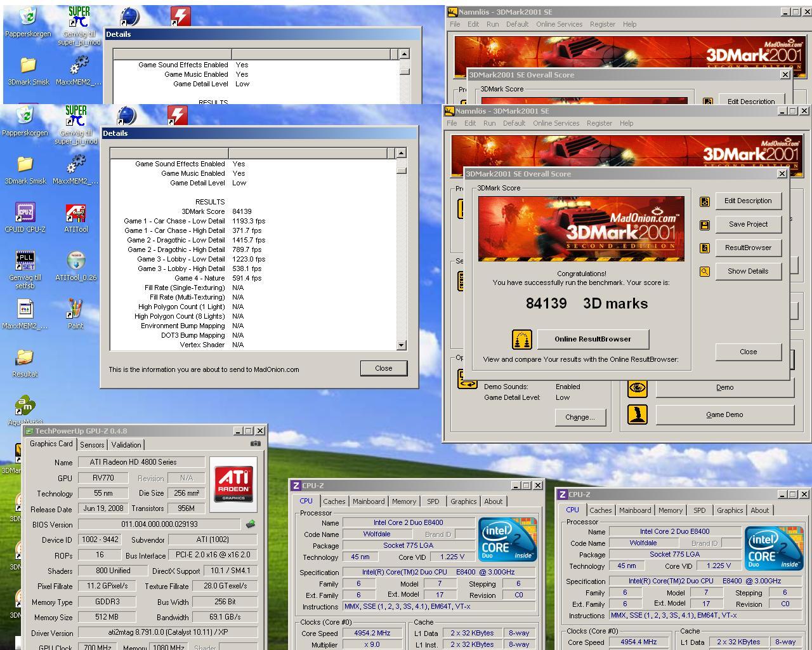812x650 pixels.
Task: Click 3DMark2001 banner in Overall Score dialog
Action: (581, 229)
